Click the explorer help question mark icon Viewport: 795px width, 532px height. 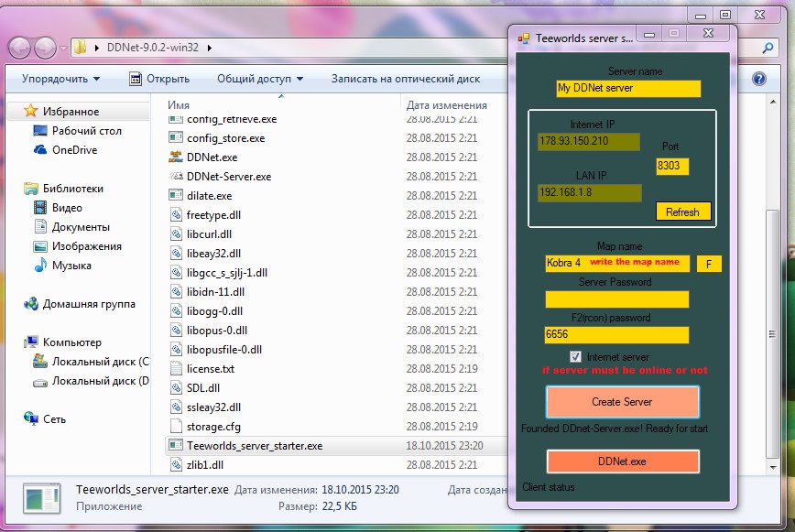(x=758, y=79)
